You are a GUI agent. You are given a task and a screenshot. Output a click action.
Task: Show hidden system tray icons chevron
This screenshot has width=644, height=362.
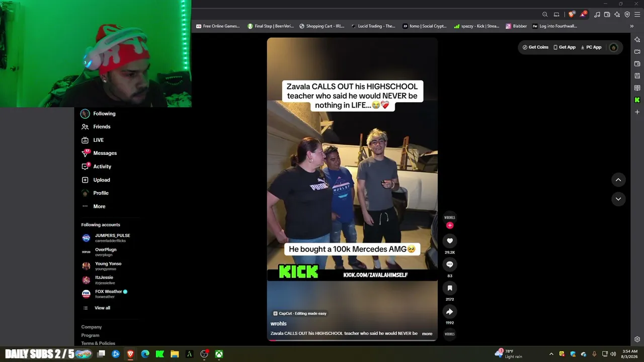point(551,354)
